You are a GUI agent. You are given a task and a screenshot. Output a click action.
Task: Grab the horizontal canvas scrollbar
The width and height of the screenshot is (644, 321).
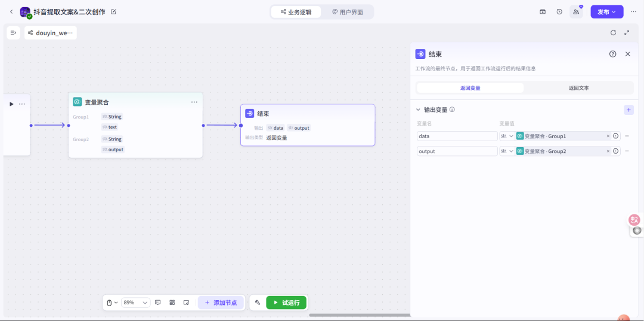click(x=360, y=315)
